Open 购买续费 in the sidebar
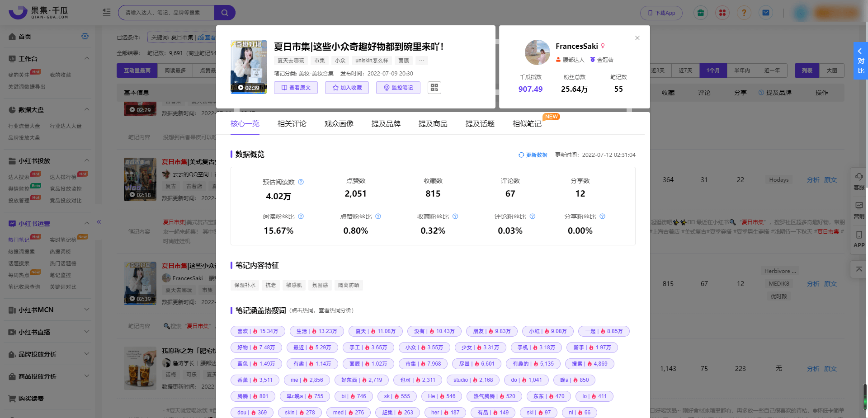The width and height of the screenshot is (868, 418). (31, 399)
